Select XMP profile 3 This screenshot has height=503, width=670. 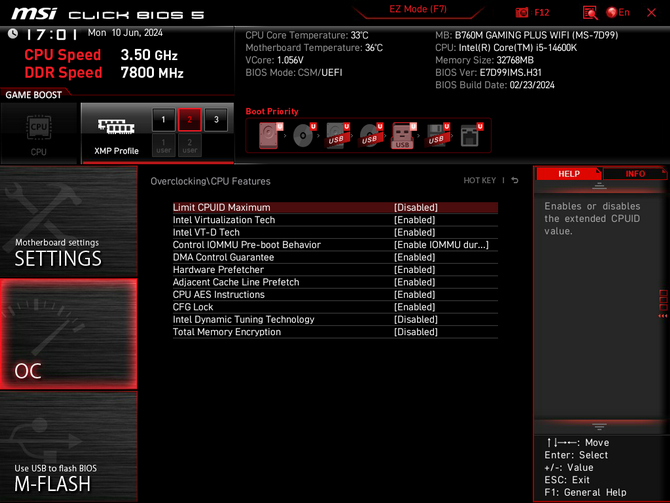click(x=216, y=120)
